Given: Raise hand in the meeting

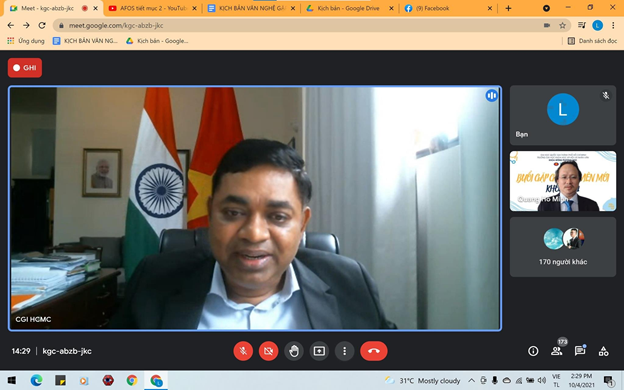Looking at the screenshot, I should point(294,351).
